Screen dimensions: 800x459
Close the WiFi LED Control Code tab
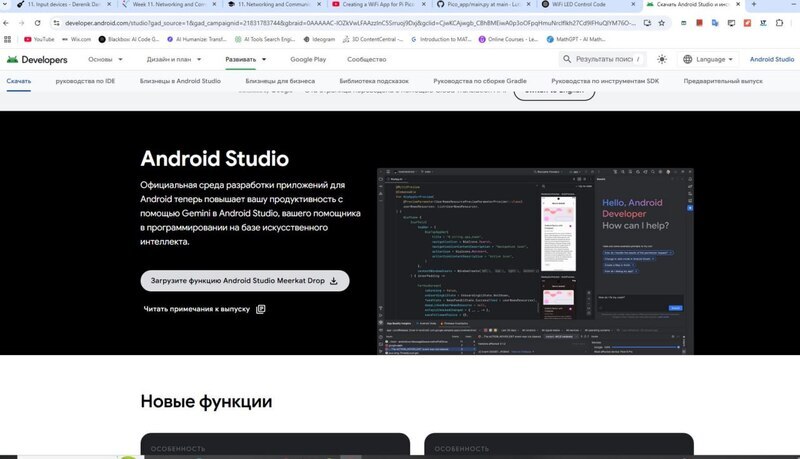[633, 4]
